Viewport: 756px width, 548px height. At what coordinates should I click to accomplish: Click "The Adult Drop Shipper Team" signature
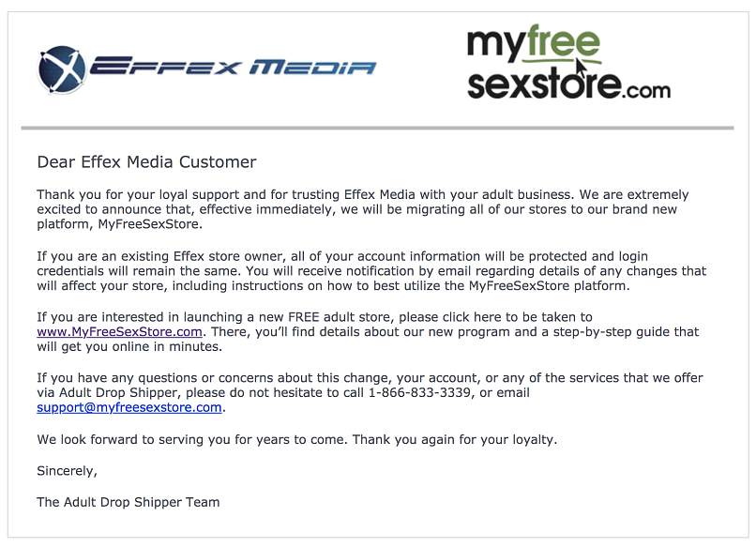[129, 502]
